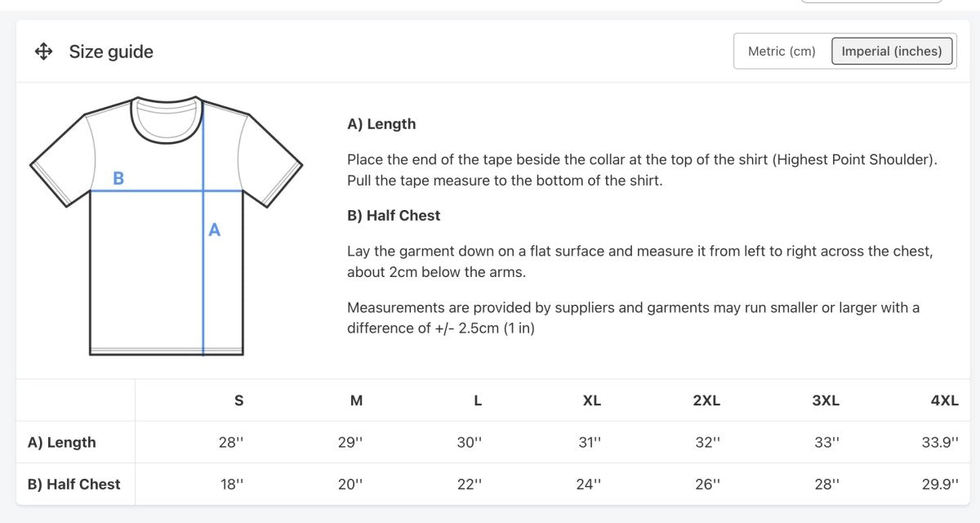
Task: Click the 24'' half chest for XL
Action: coord(588,484)
